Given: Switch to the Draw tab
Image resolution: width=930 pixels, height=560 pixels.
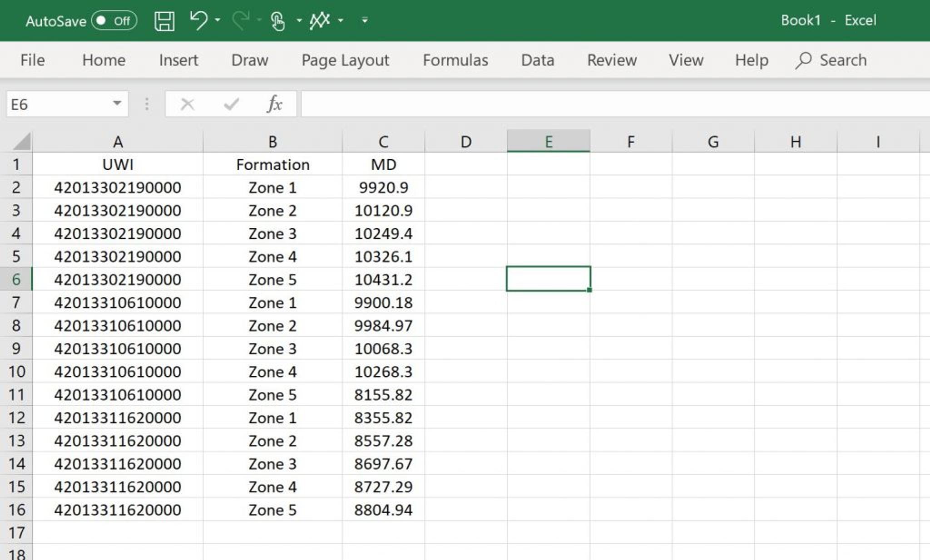Looking at the screenshot, I should click(x=250, y=60).
